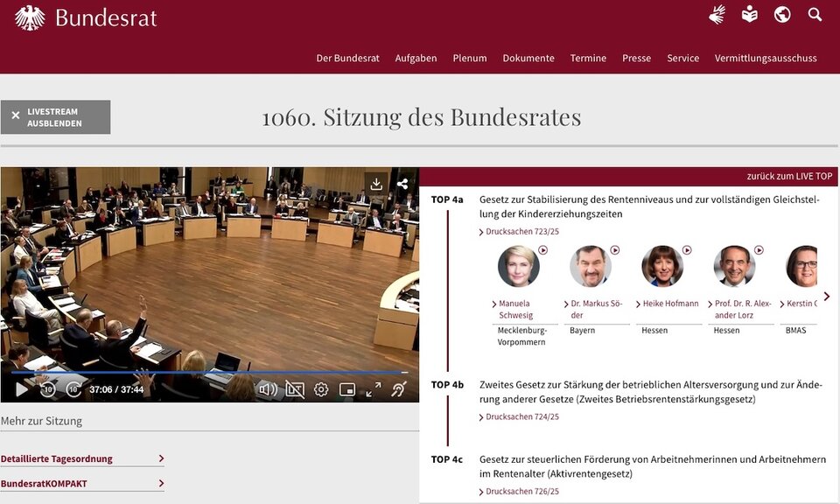This screenshot has width=840, height=504.
Task: Share the livestream video
Action: click(x=402, y=183)
